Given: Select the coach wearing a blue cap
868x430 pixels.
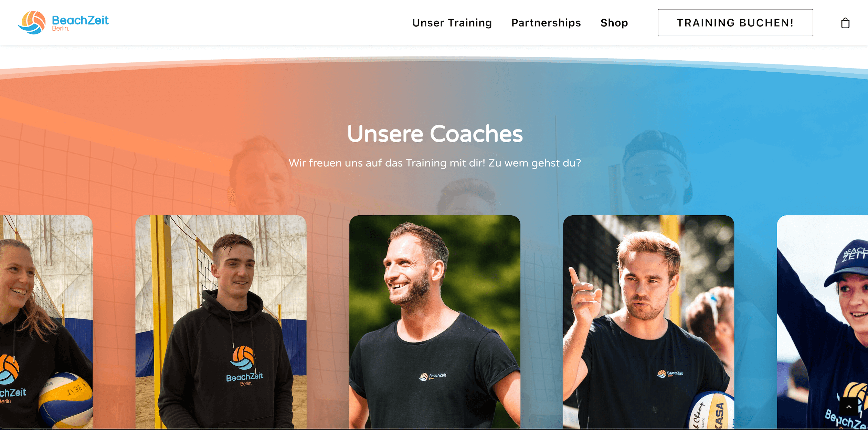Looking at the screenshot, I should [x=823, y=322].
